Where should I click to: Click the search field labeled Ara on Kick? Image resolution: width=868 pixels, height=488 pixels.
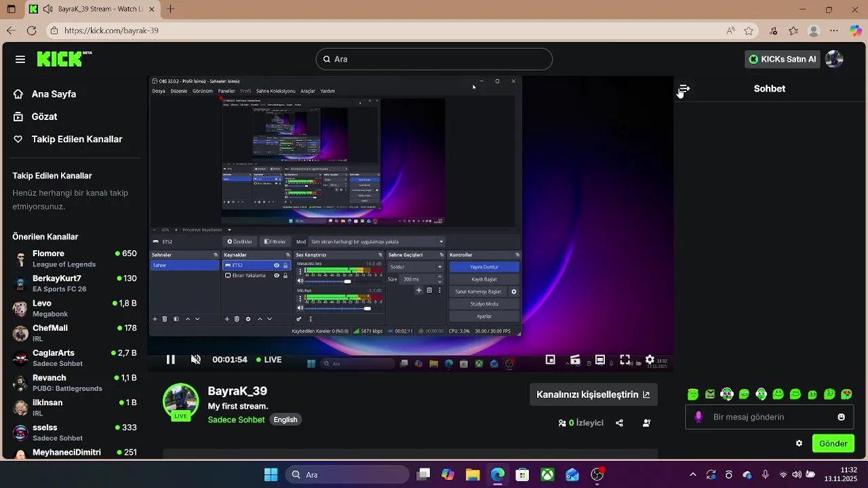point(434,59)
